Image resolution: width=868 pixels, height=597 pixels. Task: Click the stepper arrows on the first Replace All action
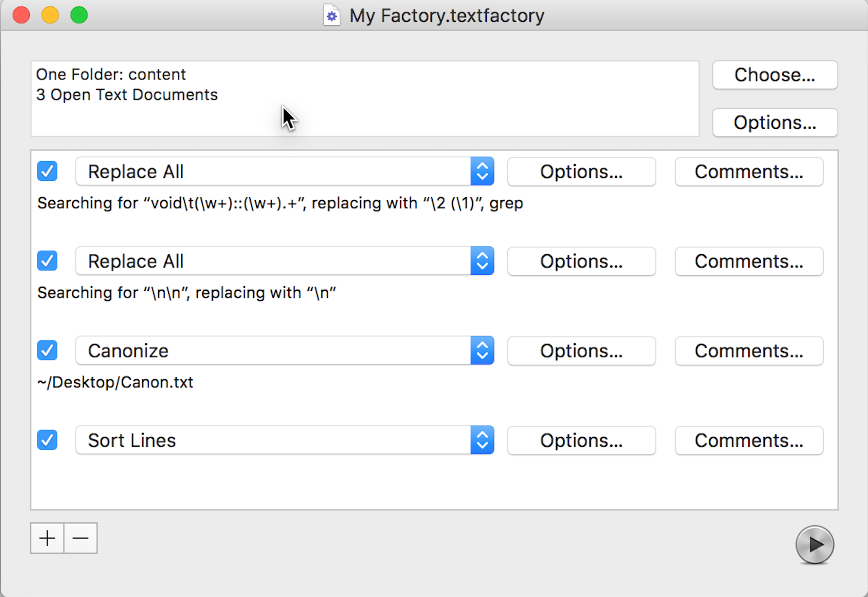(x=482, y=171)
